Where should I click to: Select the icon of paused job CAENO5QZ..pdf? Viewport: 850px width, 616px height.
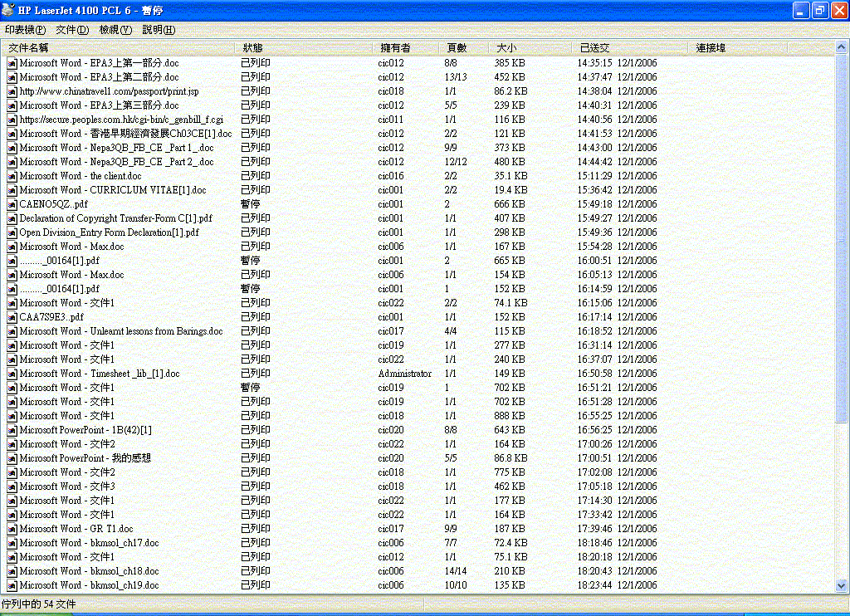(x=12, y=204)
